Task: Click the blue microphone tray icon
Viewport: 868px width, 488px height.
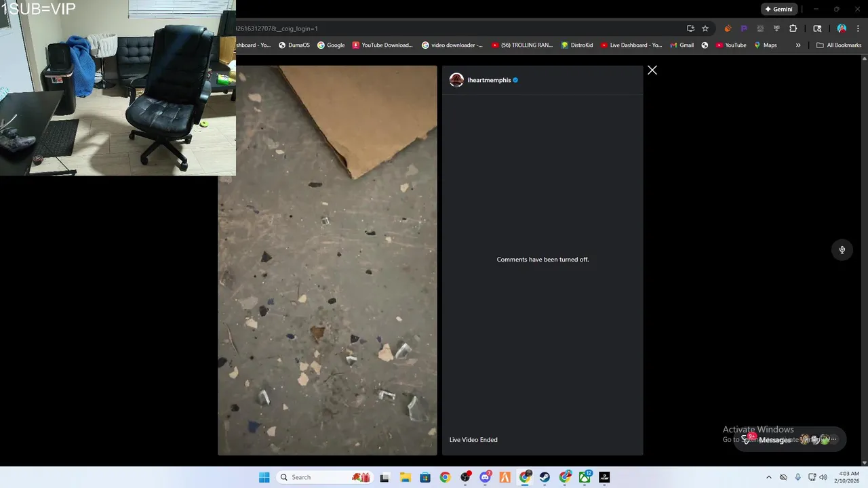Action: click(797, 477)
